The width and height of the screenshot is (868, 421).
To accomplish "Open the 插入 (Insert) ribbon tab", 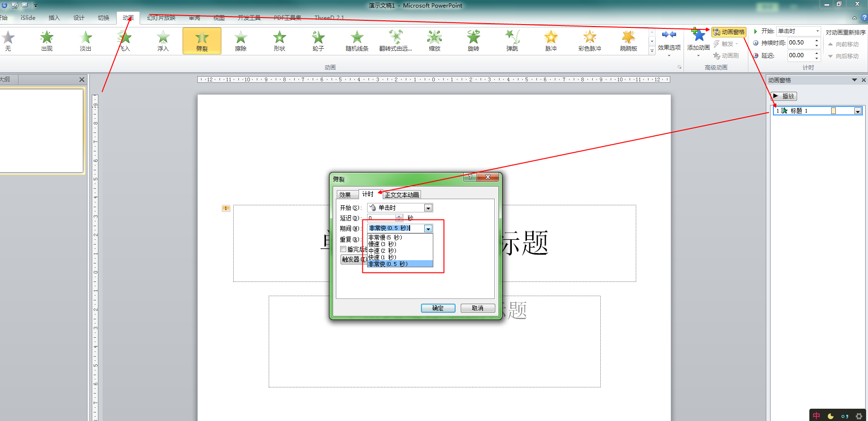I will 54,18.
